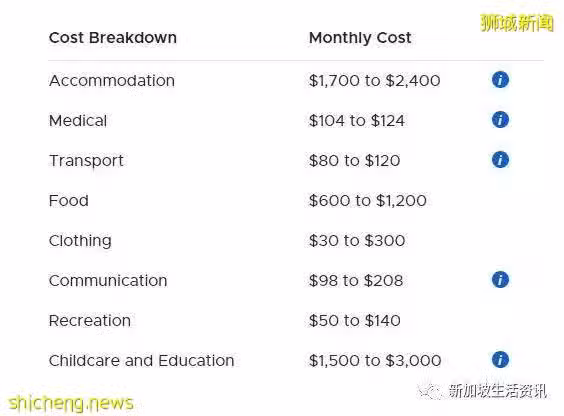Select the $1,500 to $3,000 childcare cost
The height and width of the screenshot is (416, 564).
pyautogui.click(x=375, y=361)
